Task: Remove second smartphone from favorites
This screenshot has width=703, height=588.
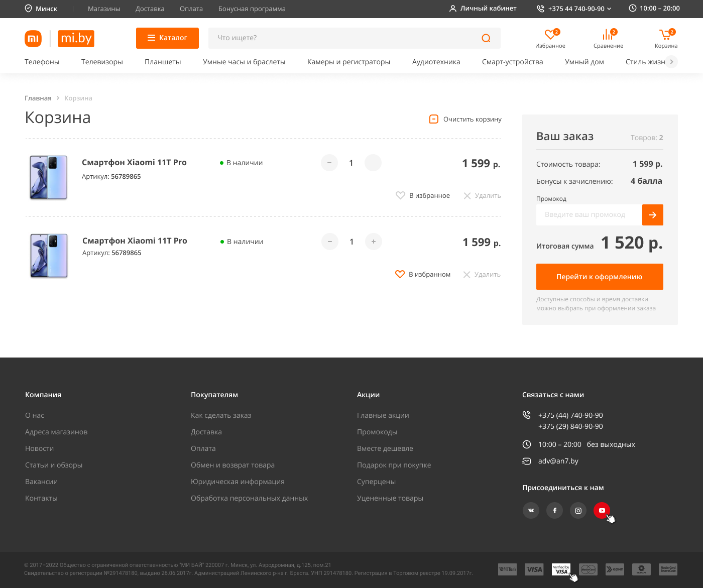Action: (x=400, y=274)
